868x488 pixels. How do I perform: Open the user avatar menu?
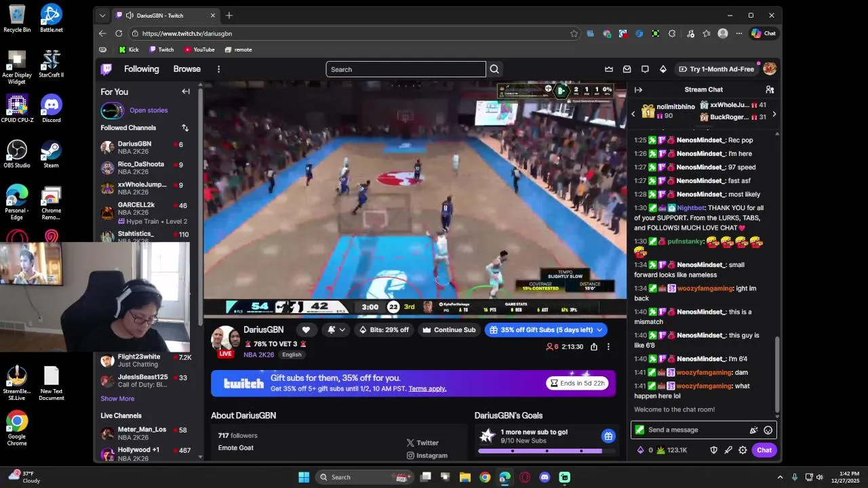pyautogui.click(x=770, y=69)
